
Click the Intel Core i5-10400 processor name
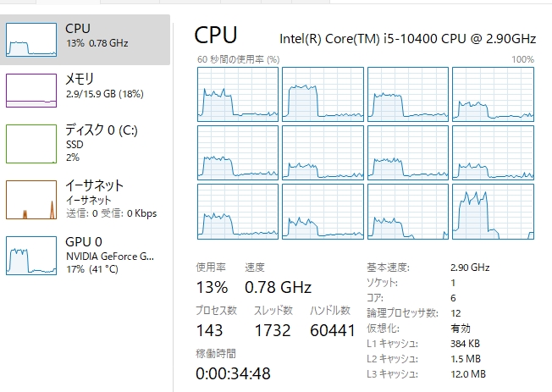408,38
